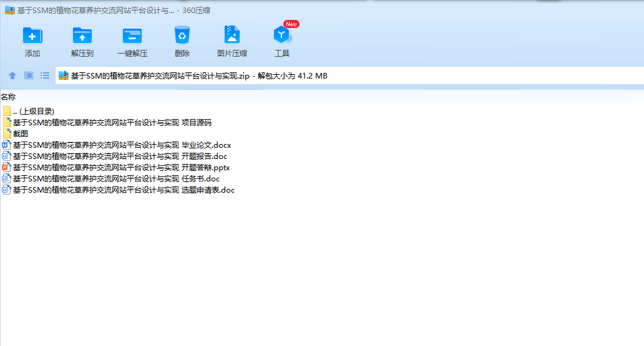
Task: Switch to thumbnail view icon beside the up arrow
Action: pyautogui.click(x=28, y=75)
